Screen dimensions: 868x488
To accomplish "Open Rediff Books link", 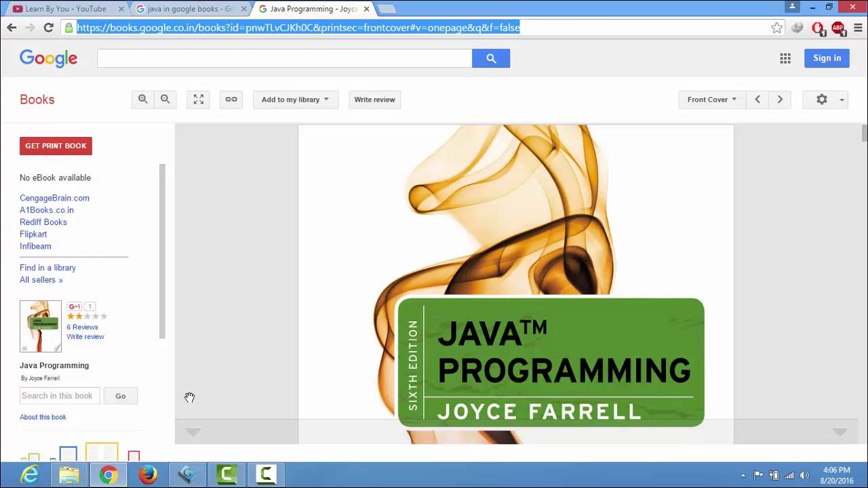I will click(43, 222).
